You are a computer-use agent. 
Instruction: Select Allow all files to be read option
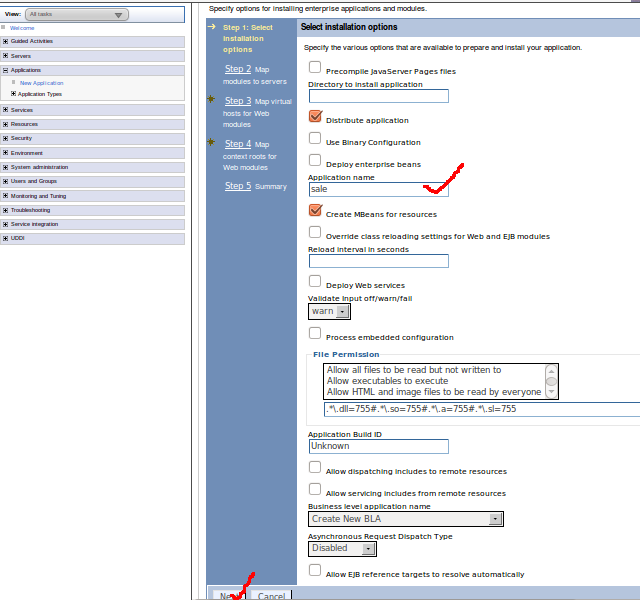tap(414, 370)
